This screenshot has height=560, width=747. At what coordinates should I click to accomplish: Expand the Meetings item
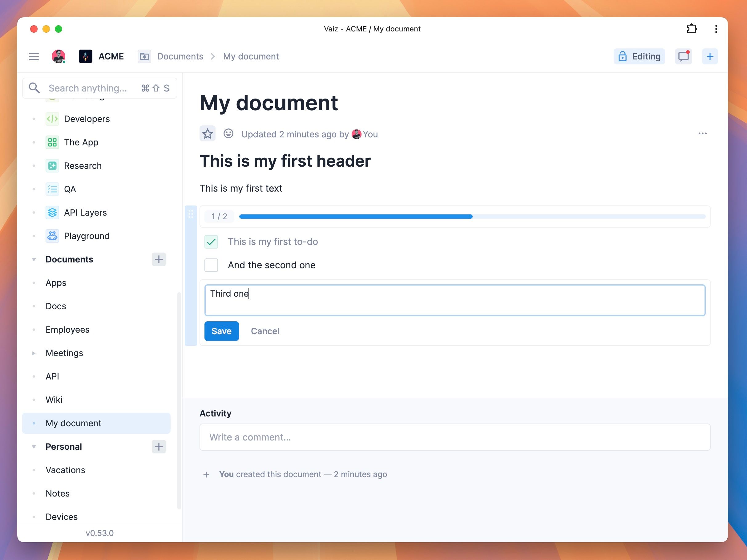(x=34, y=353)
